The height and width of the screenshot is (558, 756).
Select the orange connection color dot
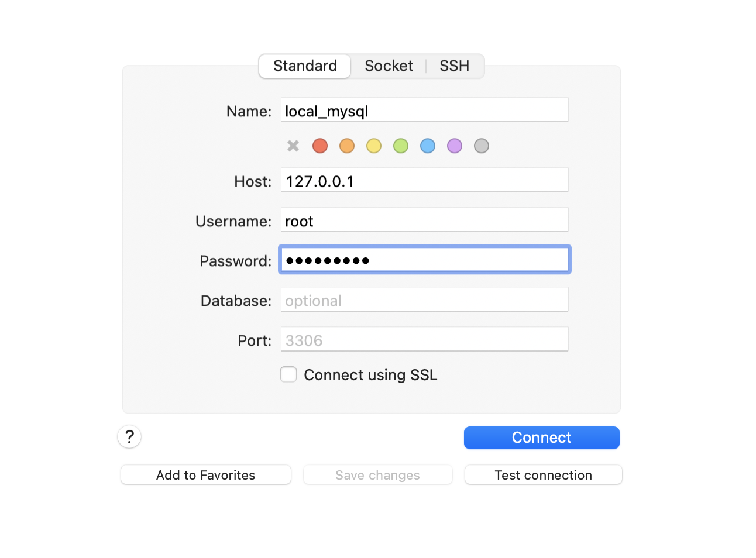tap(347, 146)
